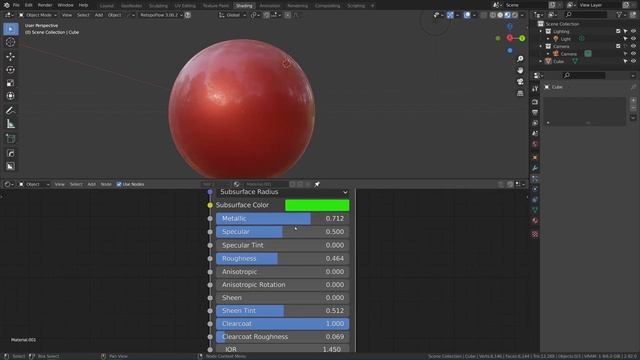Viewport: 640px width, 360px height.
Task: Collapse the Camera collection tree arrow
Action: [x=541, y=46]
